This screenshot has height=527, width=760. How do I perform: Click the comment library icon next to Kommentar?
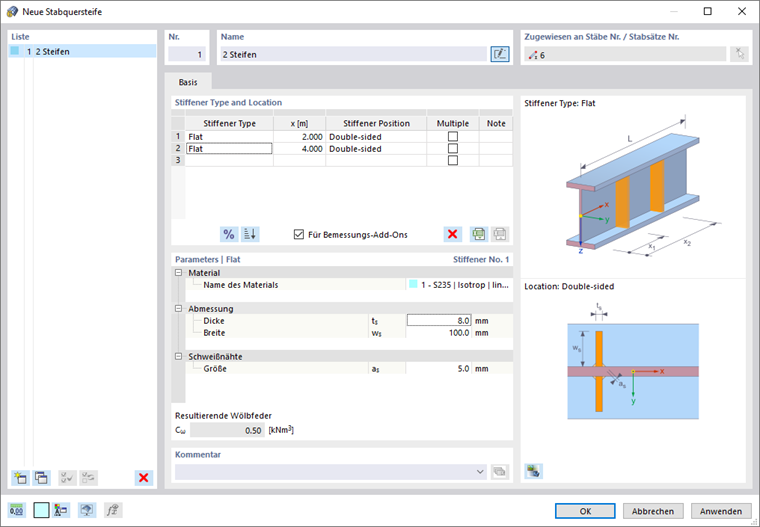tap(500, 471)
